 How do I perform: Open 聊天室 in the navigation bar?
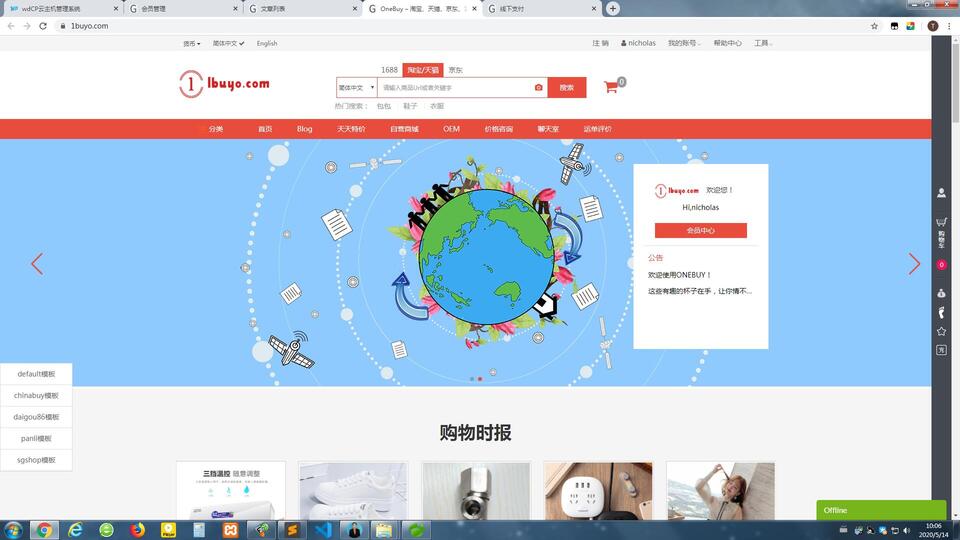tap(548, 129)
